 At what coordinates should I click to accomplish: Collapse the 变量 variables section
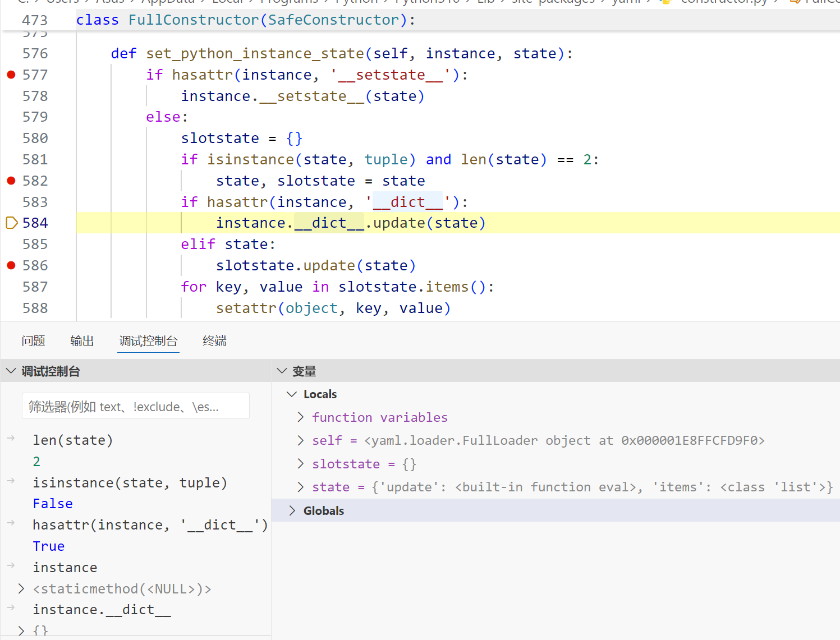(282, 371)
